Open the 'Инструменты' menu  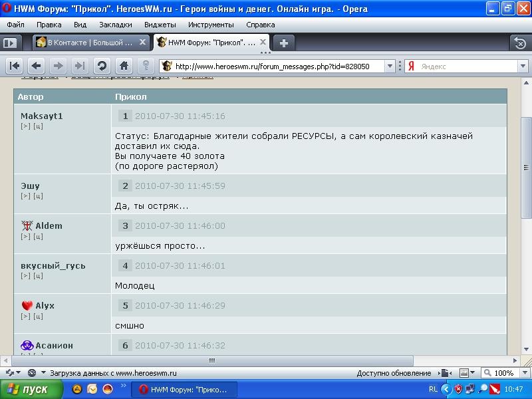[210, 25]
